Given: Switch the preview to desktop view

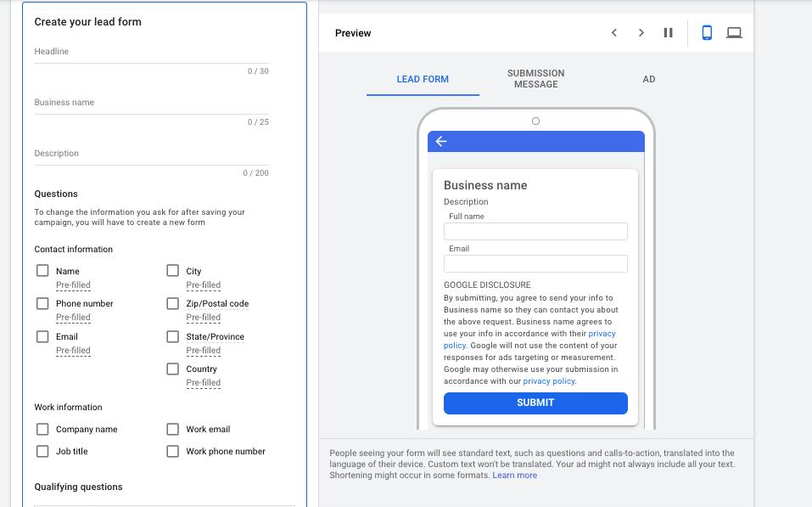Looking at the screenshot, I should 734,32.
